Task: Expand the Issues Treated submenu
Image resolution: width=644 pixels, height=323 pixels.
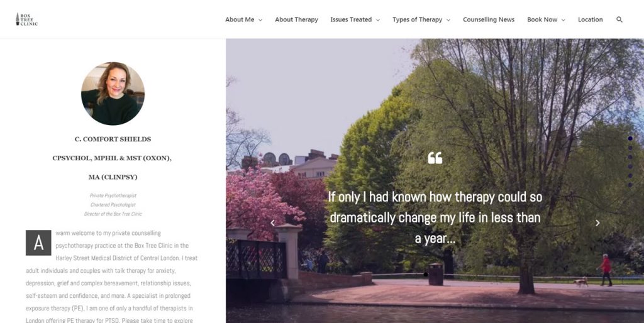Action: pyautogui.click(x=355, y=19)
